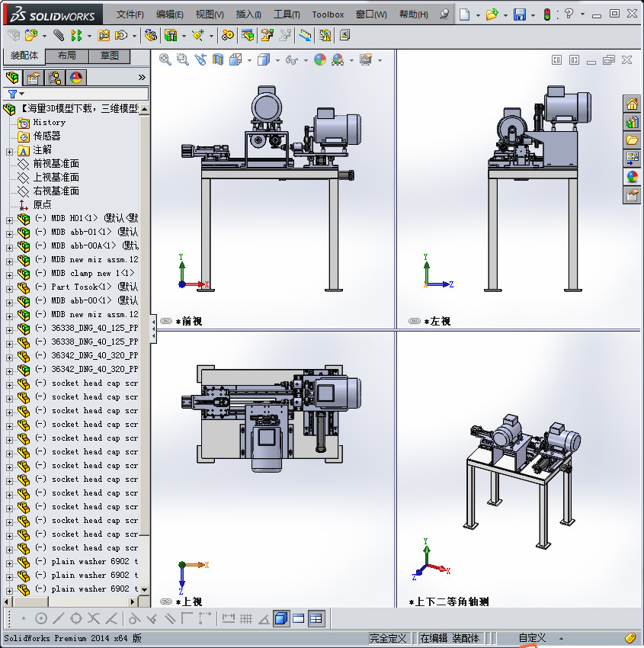Click the Apply Scene icon
Screen dimensions: 644x648
[338, 60]
